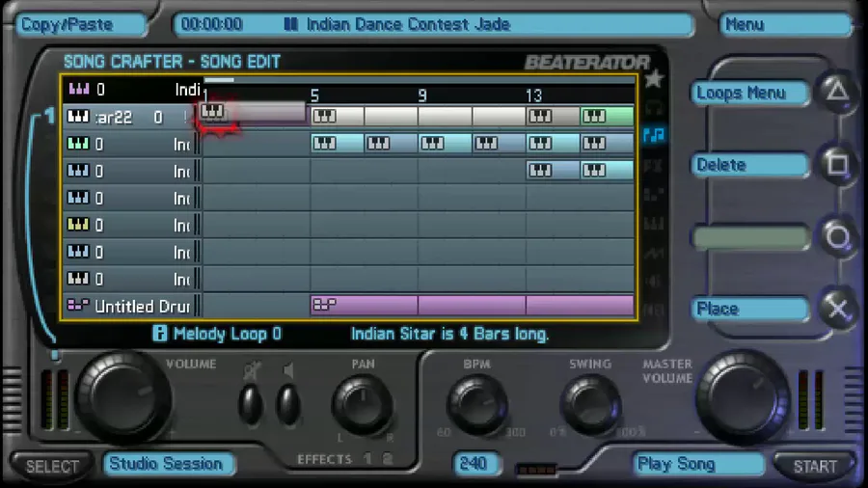
Task: Select the highlighted music notes side tab
Action: [x=654, y=134]
